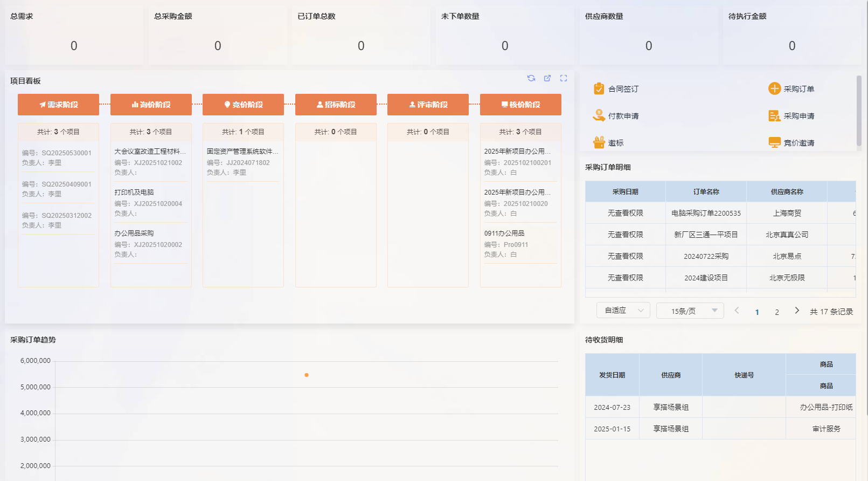Switch to the 核价阶段 stage
This screenshot has height=481, width=868.
(520, 105)
